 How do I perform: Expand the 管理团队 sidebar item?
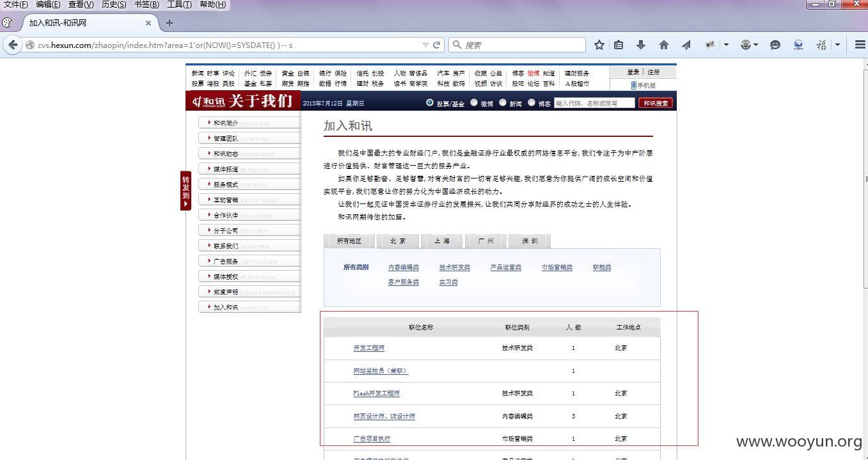249,138
